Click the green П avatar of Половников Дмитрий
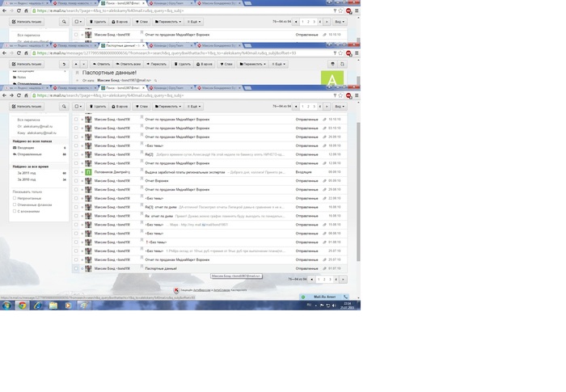The height and width of the screenshot is (392, 566). point(88,172)
